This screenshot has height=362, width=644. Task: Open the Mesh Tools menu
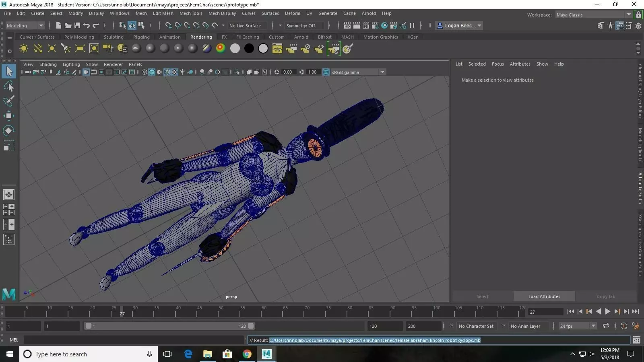pos(190,13)
